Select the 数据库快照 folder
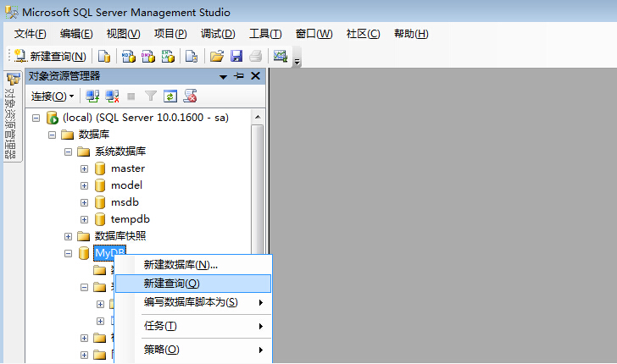This screenshot has width=617, height=364. click(120, 236)
